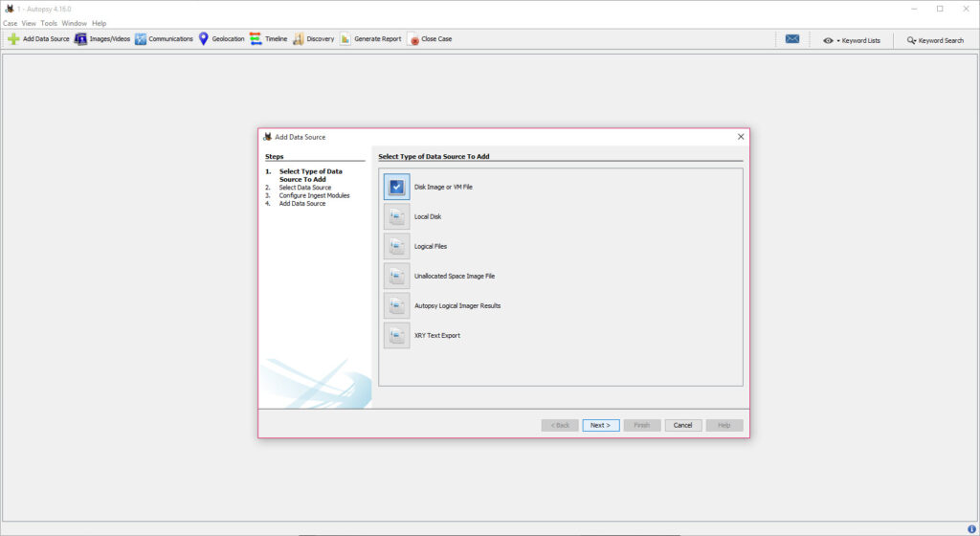
Task: Open the Case menu
Action: tap(10, 23)
